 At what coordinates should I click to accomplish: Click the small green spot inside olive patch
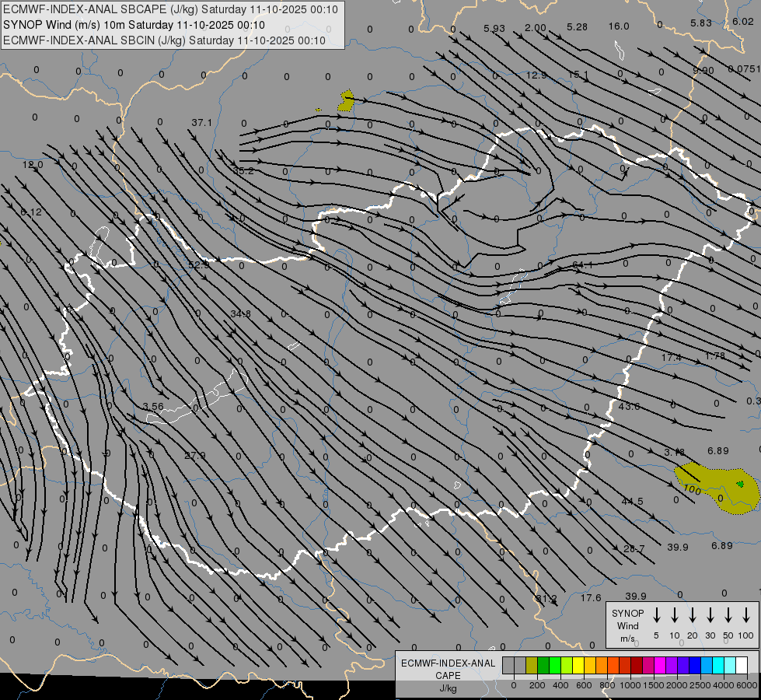click(x=740, y=484)
